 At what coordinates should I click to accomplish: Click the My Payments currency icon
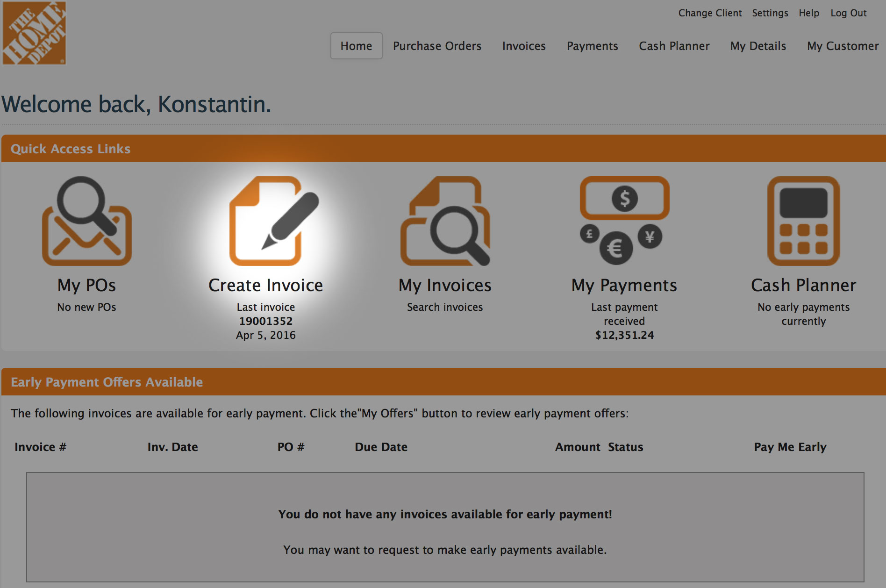coord(624,220)
